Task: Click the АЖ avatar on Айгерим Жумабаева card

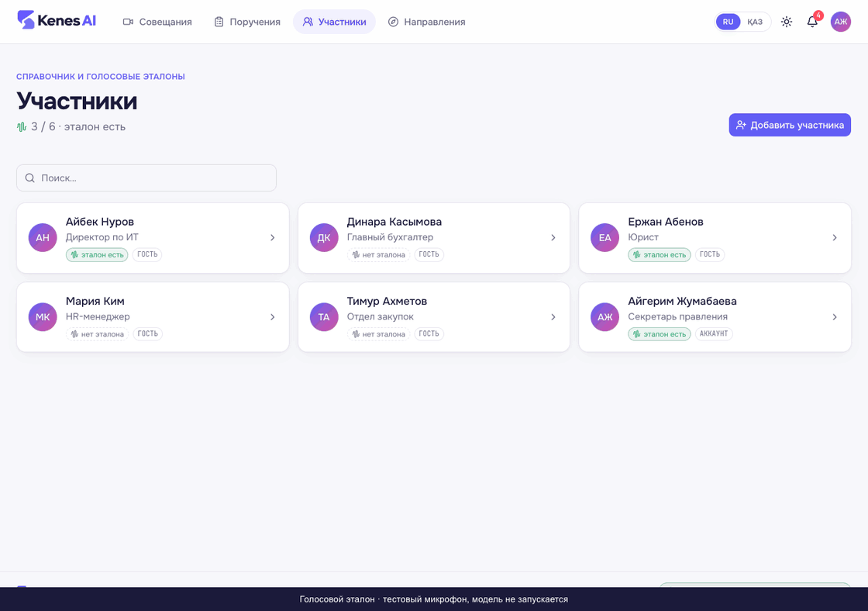Action: [x=604, y=317]
